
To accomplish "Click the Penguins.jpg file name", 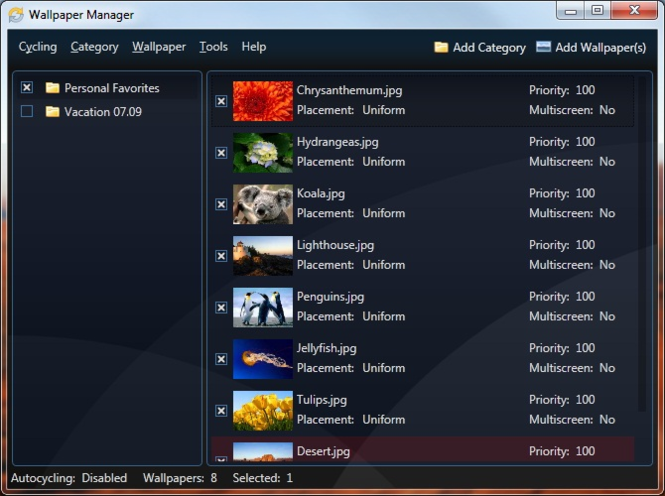I will [x=330, y=297].
